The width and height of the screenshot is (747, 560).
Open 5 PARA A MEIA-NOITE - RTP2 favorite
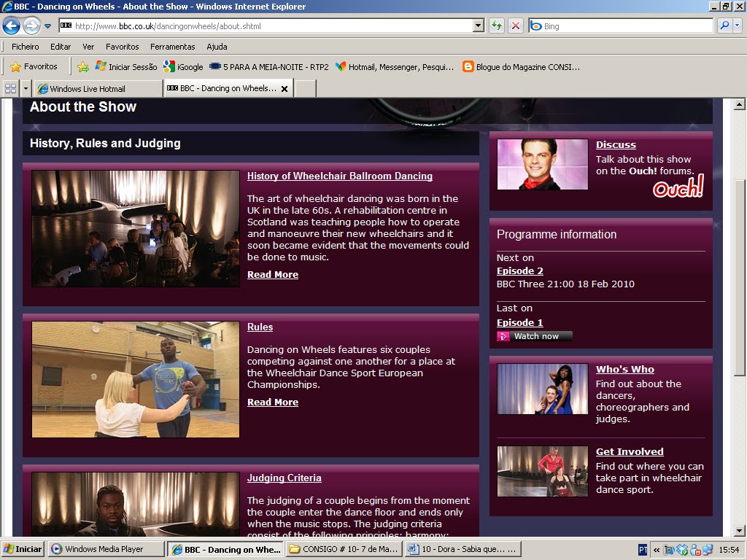(x=269, y=67)
